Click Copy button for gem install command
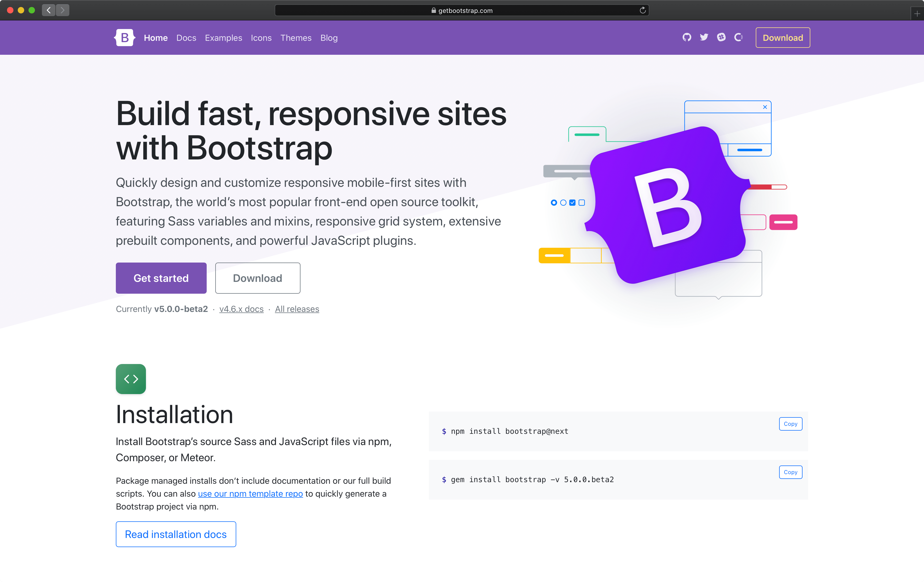This screenshot has width=924, height=582. pyautogui.click(x=790, y=472)
